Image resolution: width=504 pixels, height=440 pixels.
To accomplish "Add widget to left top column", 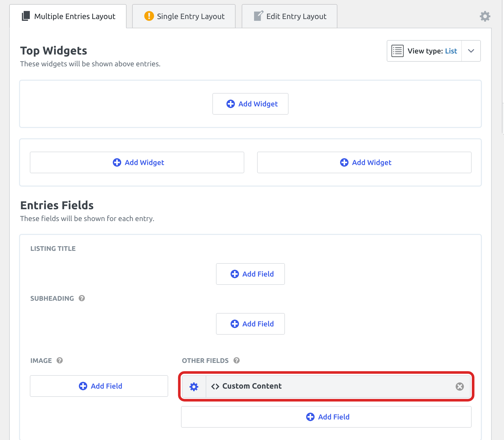I will pos(137,162).
